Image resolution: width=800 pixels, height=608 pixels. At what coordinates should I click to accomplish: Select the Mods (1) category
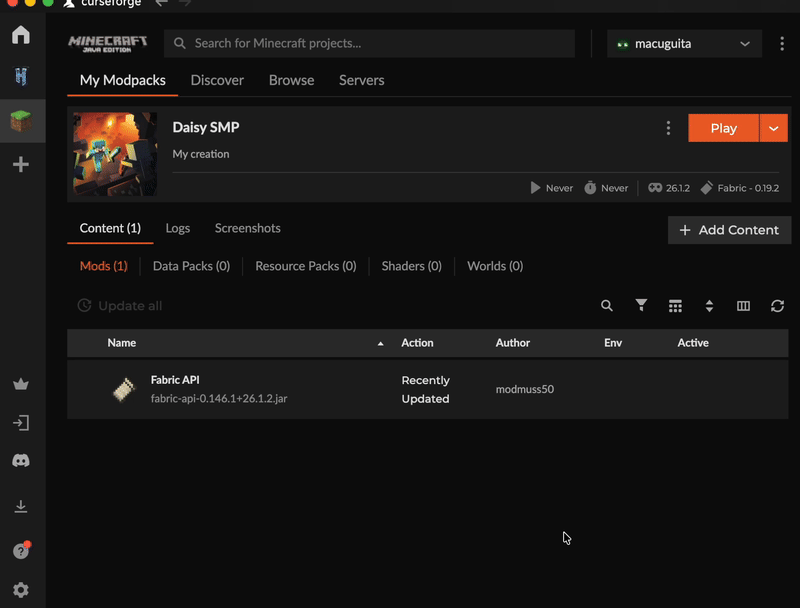point(104,266)
